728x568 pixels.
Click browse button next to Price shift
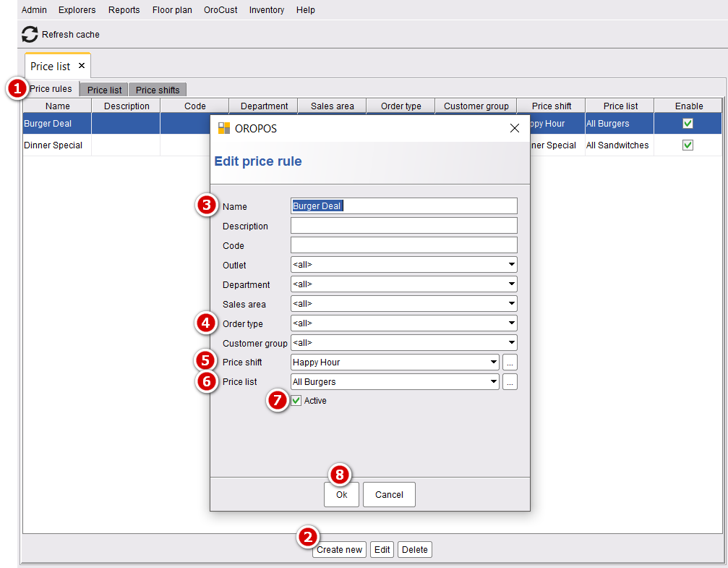(510, 362)
